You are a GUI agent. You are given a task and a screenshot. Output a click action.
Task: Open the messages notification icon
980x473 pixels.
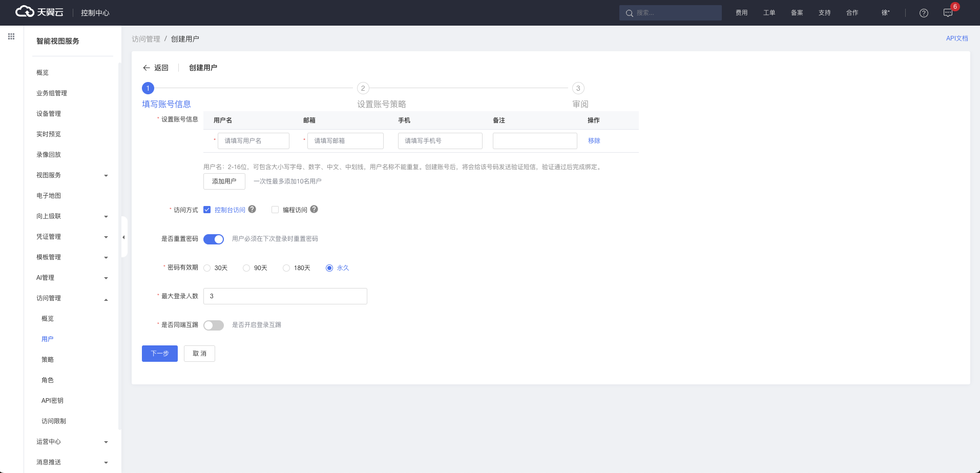click(x=948, y=13)
